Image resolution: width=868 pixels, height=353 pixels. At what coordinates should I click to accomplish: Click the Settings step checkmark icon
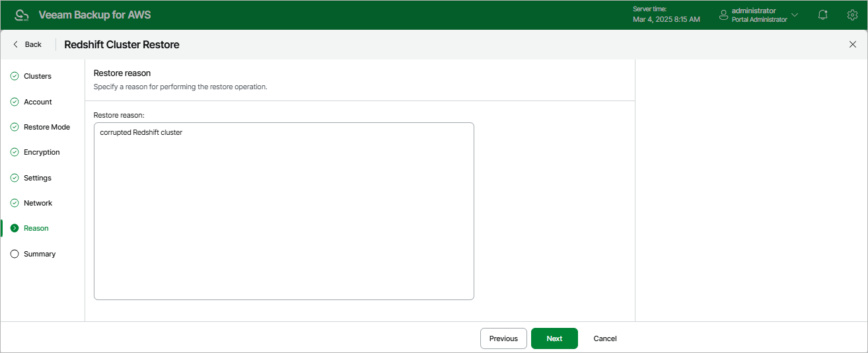pos(15,178)
